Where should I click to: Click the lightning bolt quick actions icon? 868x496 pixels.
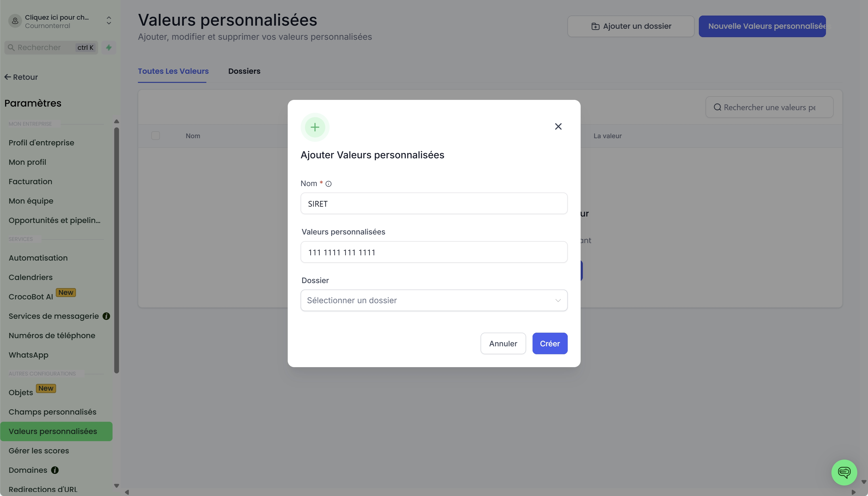click(109, 48)
